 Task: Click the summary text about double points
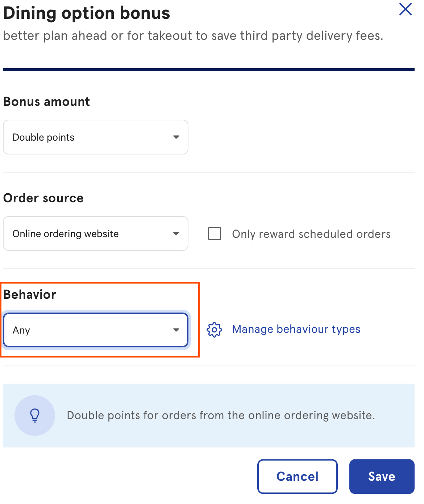(x=221, y=416)
